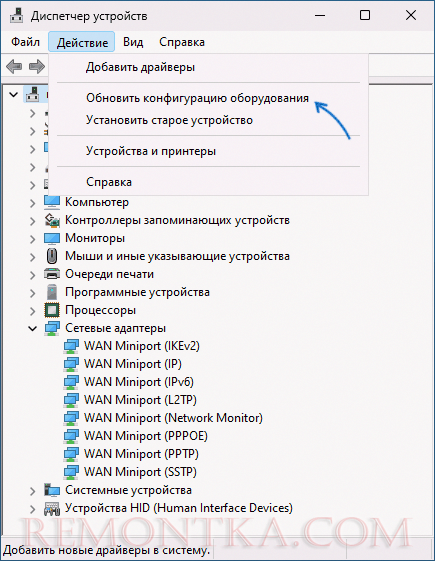This screenshot has width=435, height=561.
Task: Open the Вид menu
Action: tap(133, 42)
